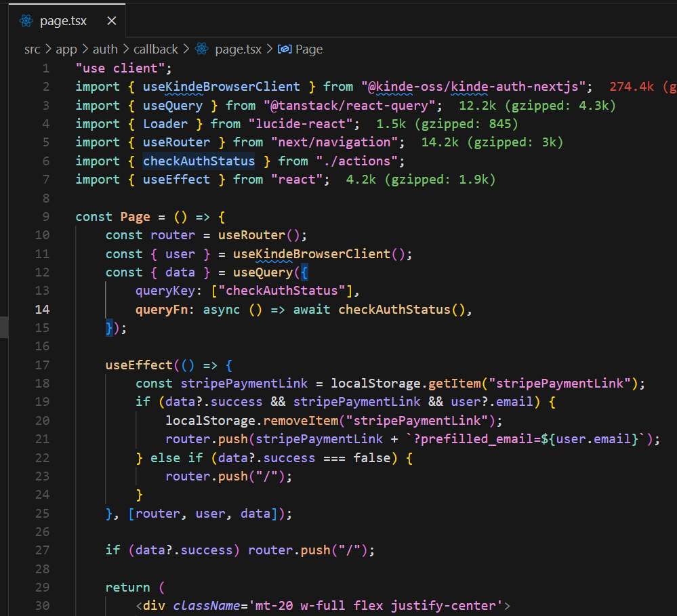Viewport: 677px width, 616px height.
Task: Click the highlighted checkAuthStatus import name
Action: click(x=199, y=161)
